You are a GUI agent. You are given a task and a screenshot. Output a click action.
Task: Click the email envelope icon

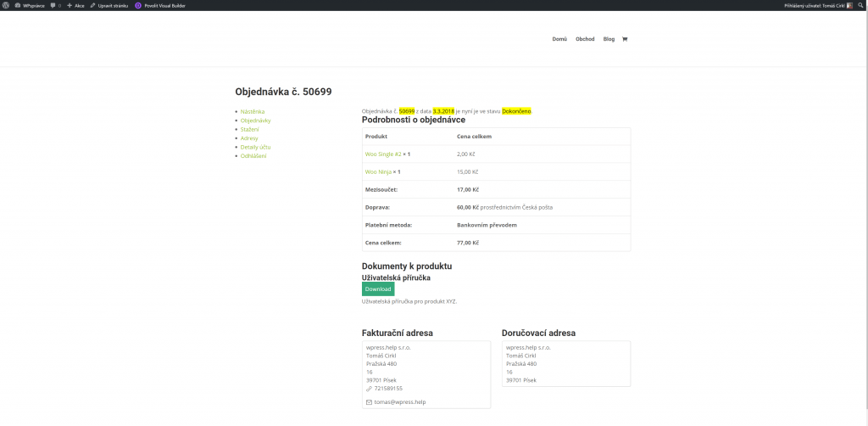click(x=370, y=402)
